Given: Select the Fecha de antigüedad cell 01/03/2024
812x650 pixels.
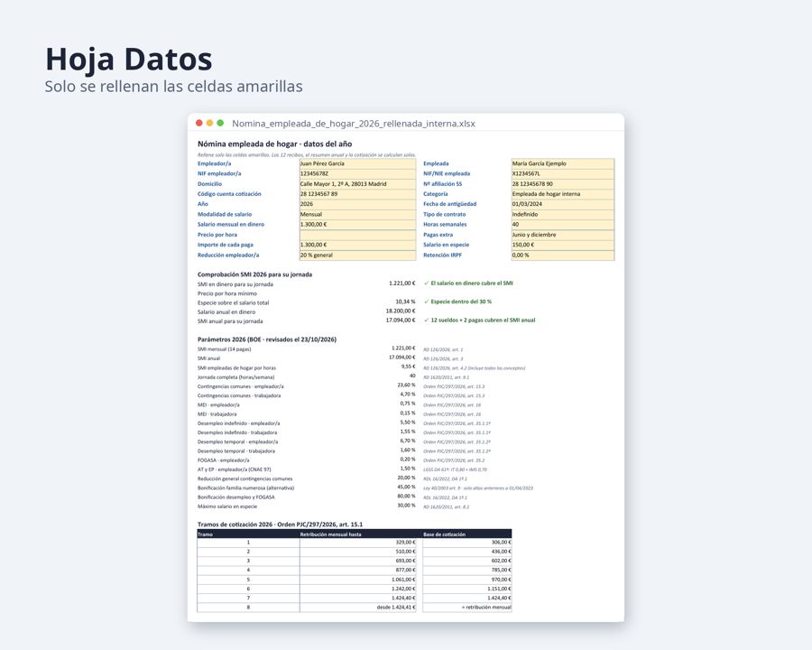Looking at the screenshot, I should (562, 204).
